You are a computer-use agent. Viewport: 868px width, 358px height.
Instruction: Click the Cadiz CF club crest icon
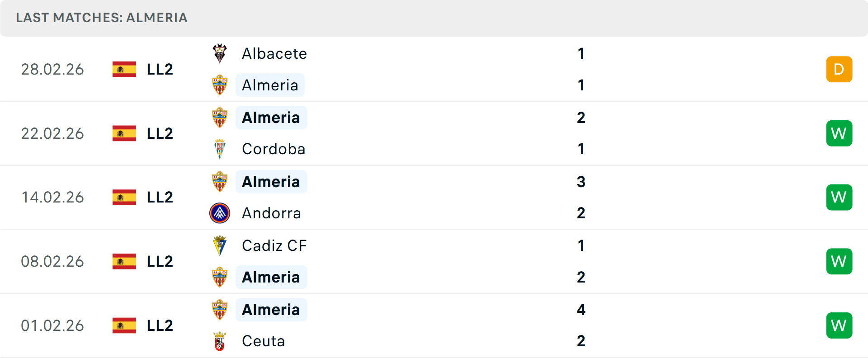pyautogui.click(x=220, y=245)
